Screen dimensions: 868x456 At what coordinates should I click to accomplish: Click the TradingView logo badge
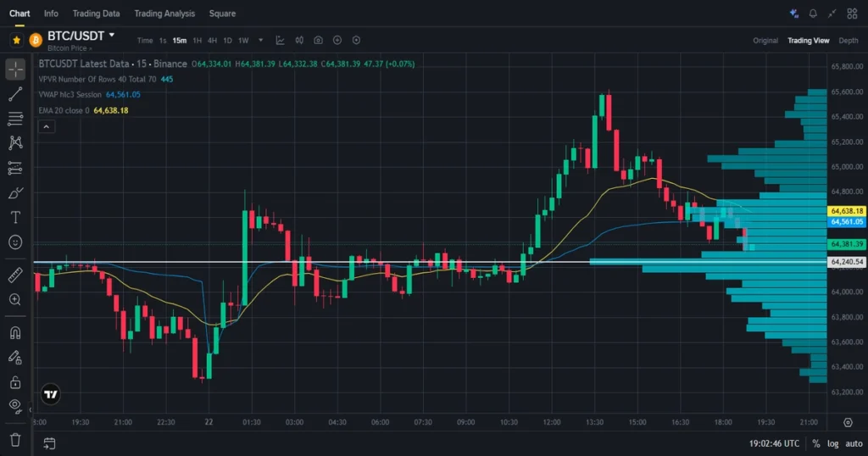pyautogui.click(x=50, y=395)
